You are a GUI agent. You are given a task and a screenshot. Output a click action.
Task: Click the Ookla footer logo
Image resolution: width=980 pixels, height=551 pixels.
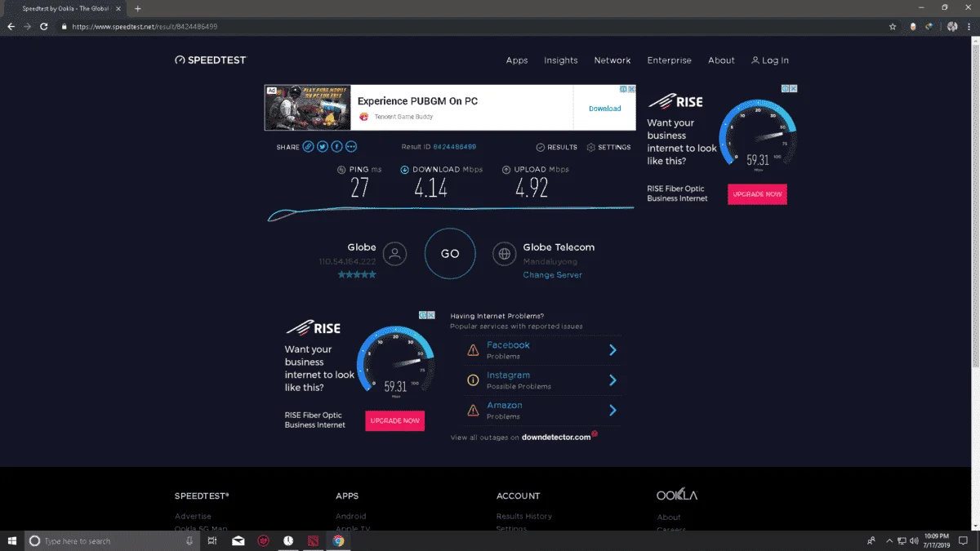[x=677, y=495]
